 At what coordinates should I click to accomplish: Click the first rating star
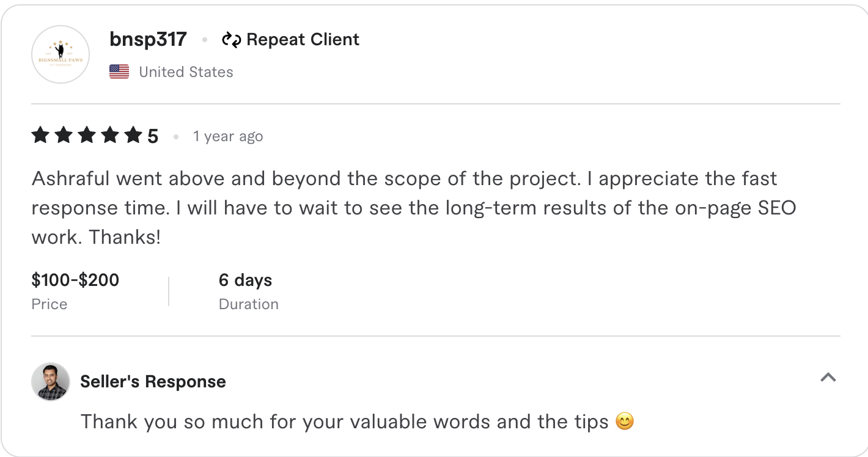(x=40, y=135)
